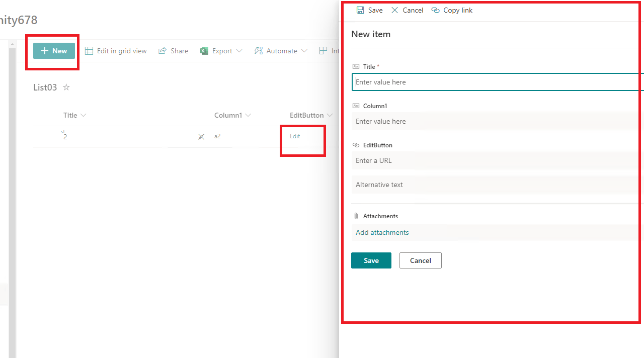Screen dimensions: 644x358
Task: Click the Share arrow icon
Action: 163,51
